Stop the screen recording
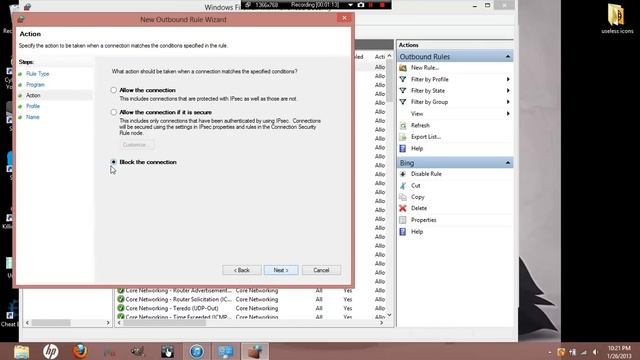640x360 pixels. point(382,5)
